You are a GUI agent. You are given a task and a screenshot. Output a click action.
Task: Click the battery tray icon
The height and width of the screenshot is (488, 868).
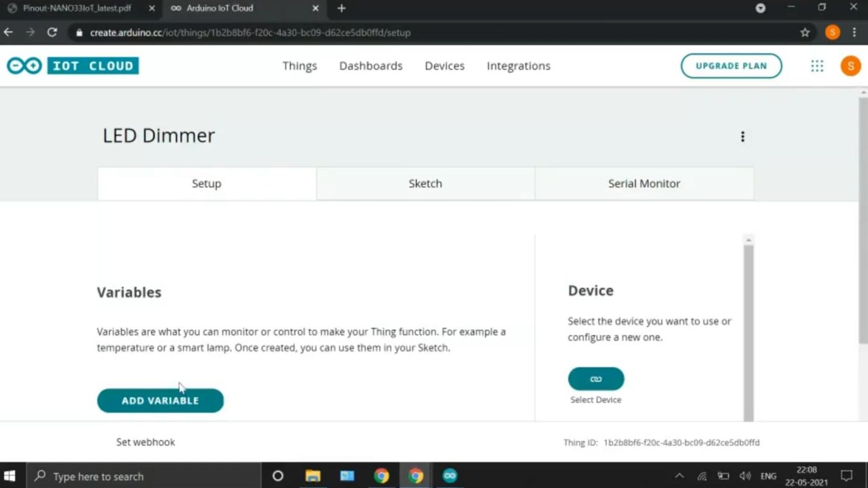(723, 476)
